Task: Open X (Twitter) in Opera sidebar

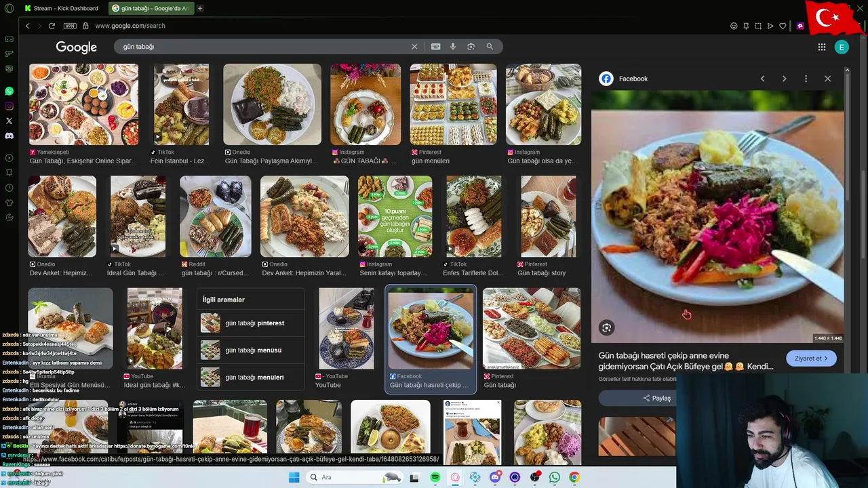Action: 9,121
